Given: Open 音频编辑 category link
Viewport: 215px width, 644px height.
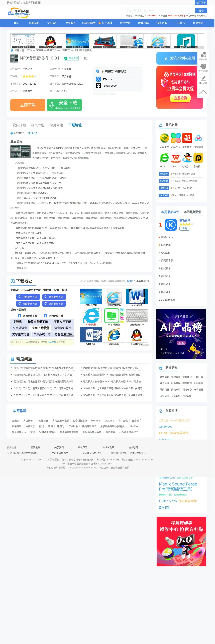Looking at the screenshot, I should (165, 377).
